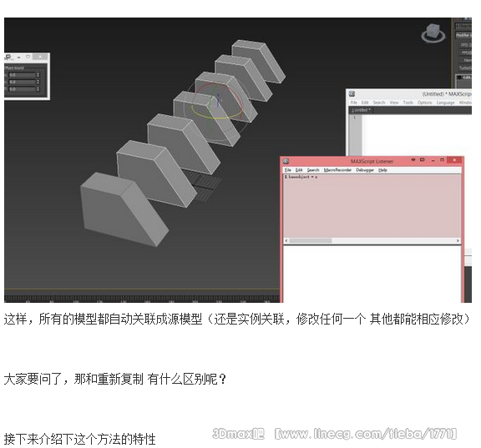
Task: Click the MAXScript editor window title icon
Action: (x=352, y=93)
